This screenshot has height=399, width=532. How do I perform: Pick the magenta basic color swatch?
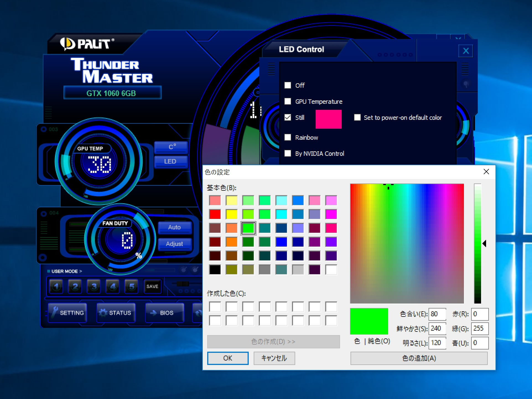pos(331,214)
